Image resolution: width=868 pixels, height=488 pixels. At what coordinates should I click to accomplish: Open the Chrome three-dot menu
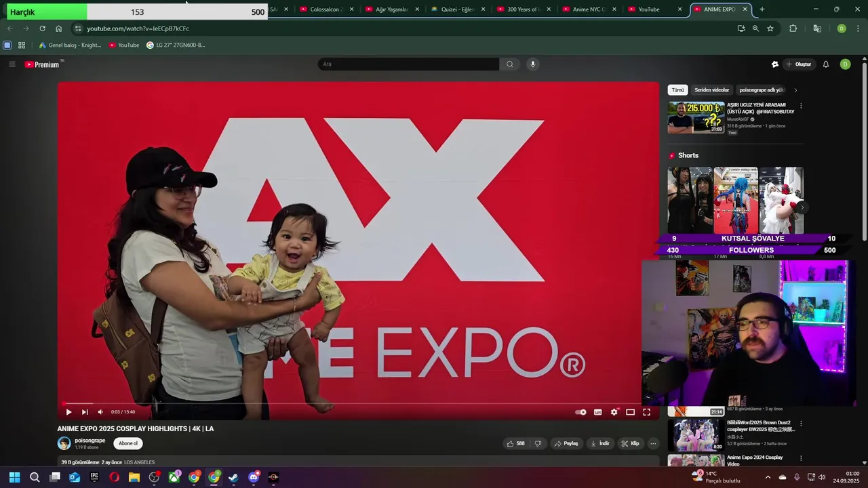click(858, 28)
